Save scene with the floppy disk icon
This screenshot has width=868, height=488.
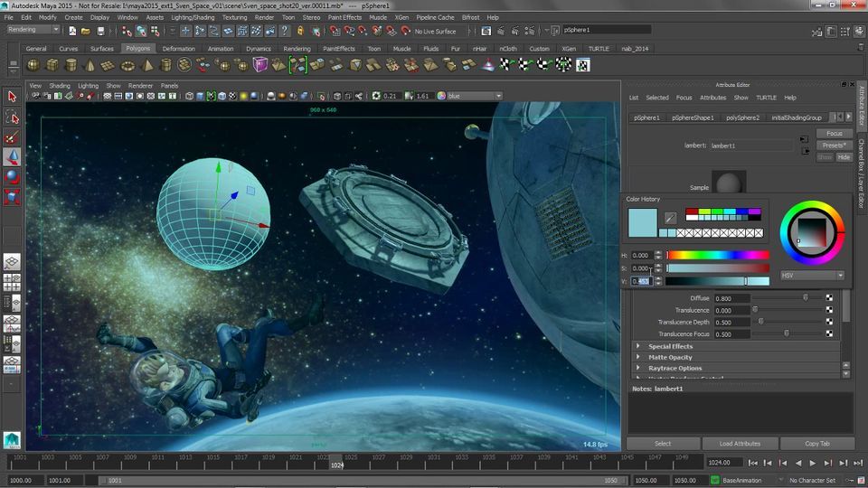(x=100, y=31)
